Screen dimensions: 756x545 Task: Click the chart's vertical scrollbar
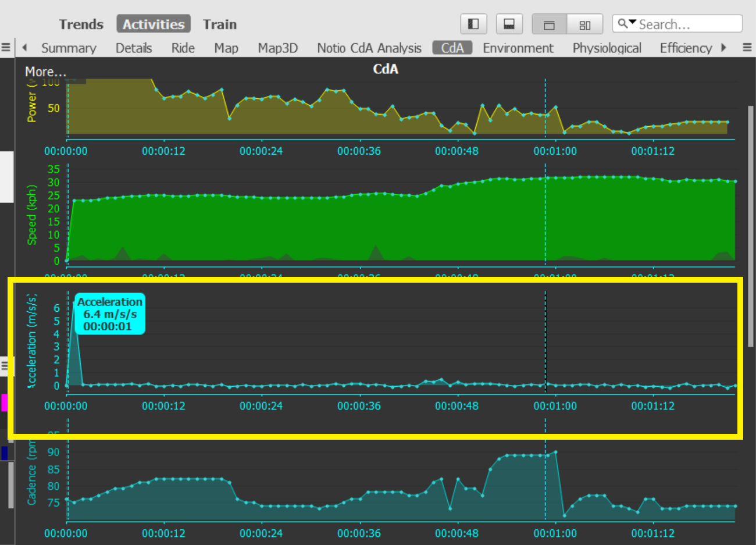[x=750, y=226]
